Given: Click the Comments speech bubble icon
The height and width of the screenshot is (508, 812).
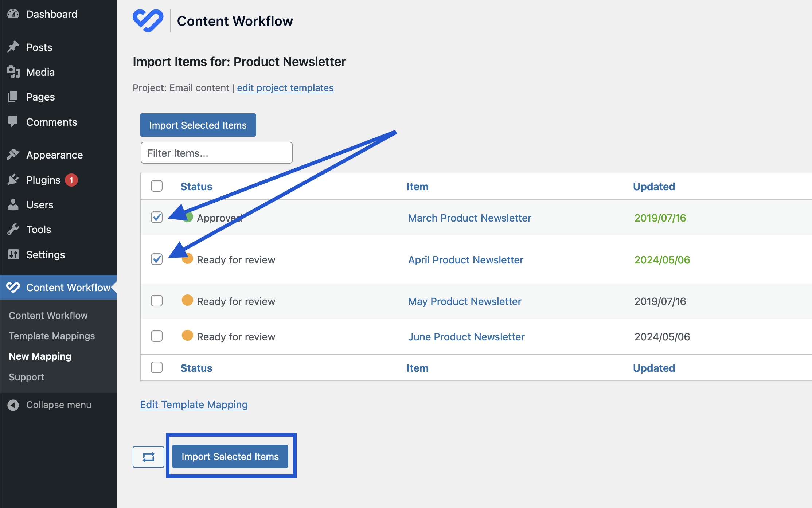Looking at the screenshot, I should click(x=13, y=122).
